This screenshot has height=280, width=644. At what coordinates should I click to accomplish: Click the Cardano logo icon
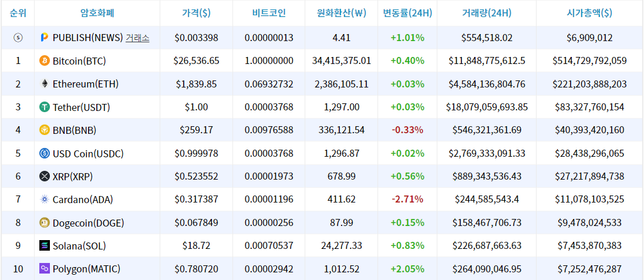pyautogui.click(x=45, y=200)
